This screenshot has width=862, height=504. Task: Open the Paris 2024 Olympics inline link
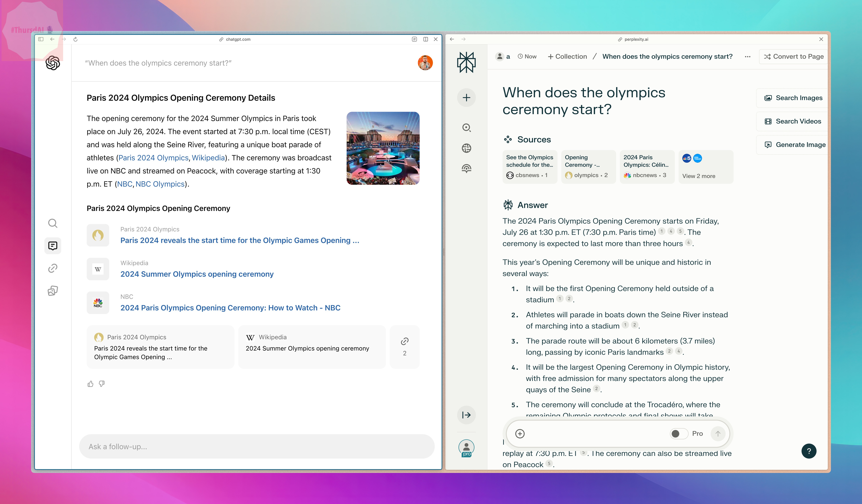point(153,158)
